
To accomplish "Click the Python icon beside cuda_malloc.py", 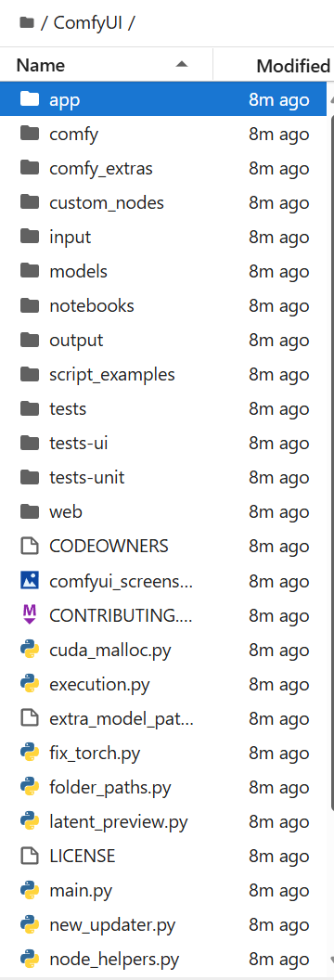I will [x=30, y=650].
